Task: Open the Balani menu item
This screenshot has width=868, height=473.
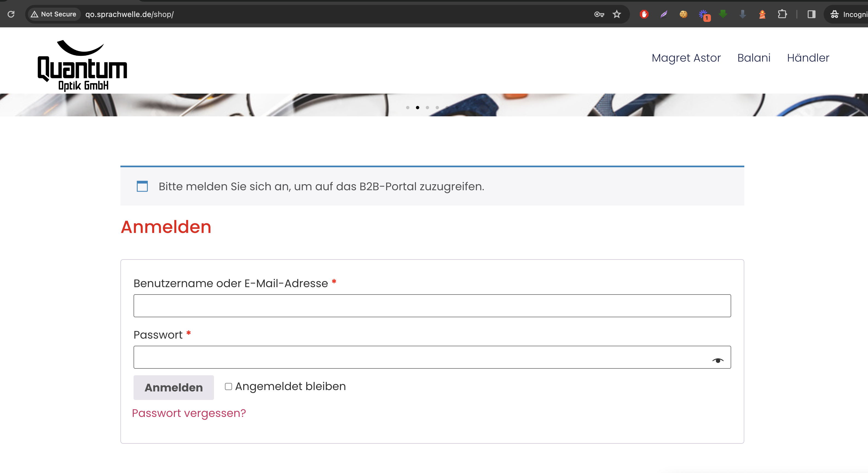Action: [x=754, y=58]
